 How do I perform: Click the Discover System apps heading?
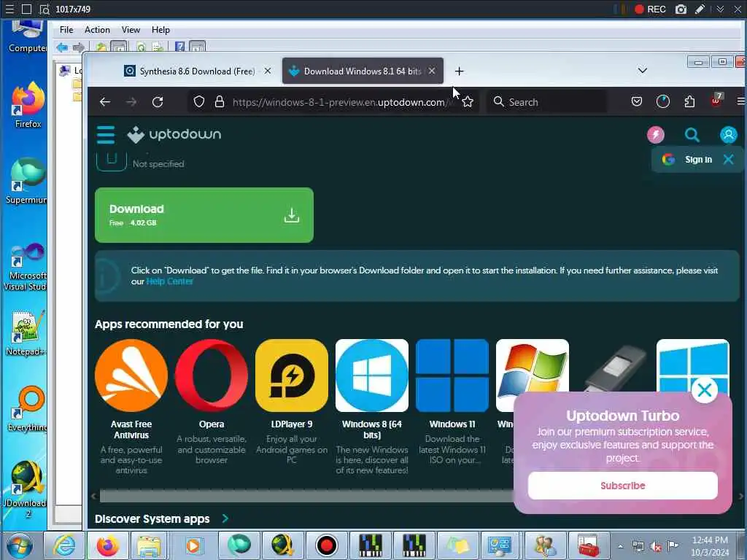[x=152, y=519]
